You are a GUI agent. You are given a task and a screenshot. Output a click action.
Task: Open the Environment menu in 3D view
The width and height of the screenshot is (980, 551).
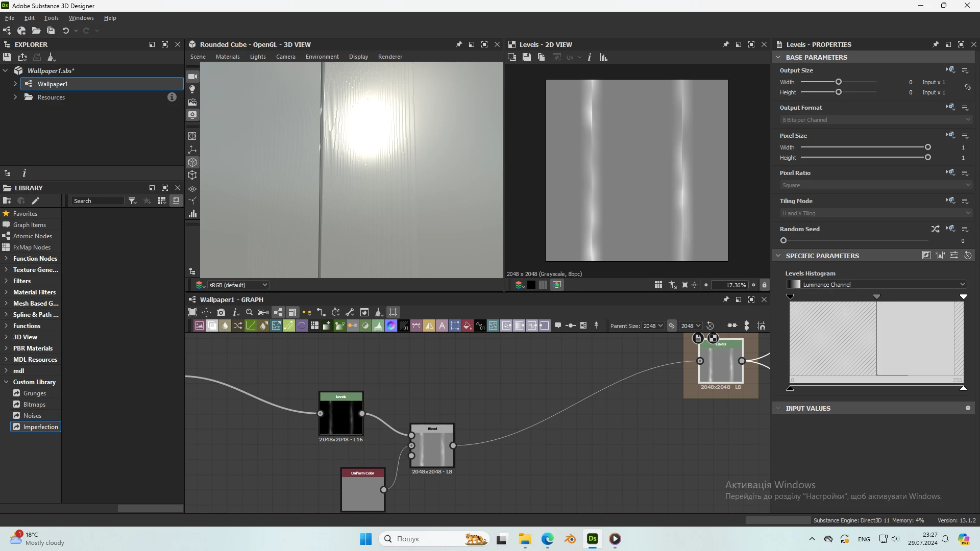click(x=322, y=57)
